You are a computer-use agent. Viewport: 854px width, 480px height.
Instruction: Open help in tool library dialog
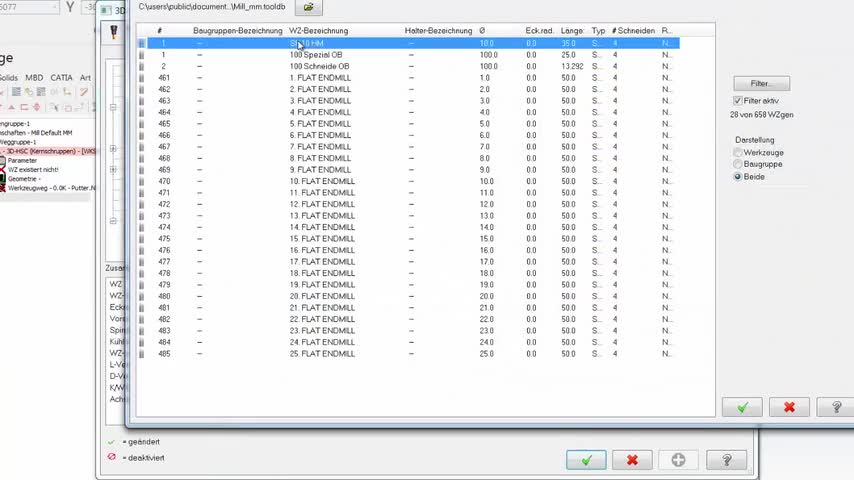(836, 407)
